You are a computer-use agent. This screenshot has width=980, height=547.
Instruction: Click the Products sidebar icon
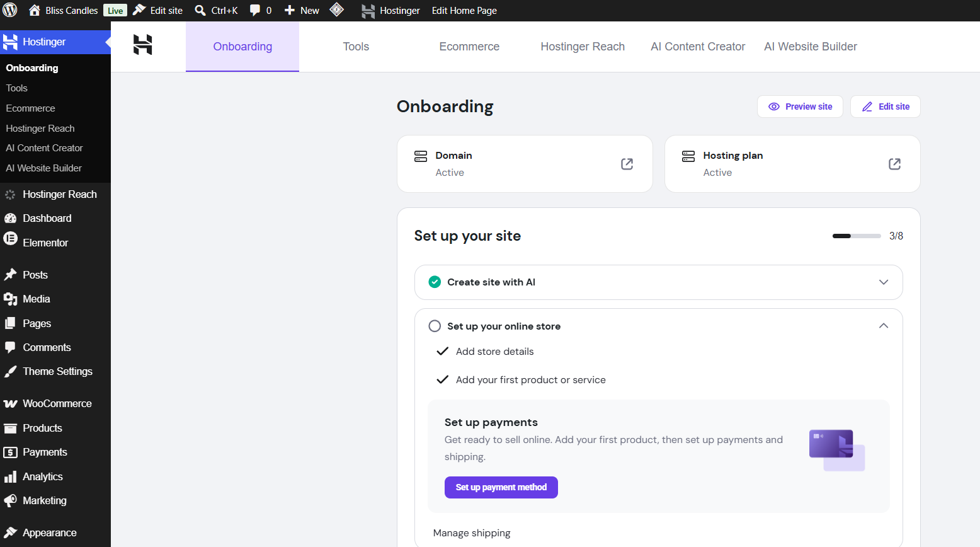pos(10,429)
